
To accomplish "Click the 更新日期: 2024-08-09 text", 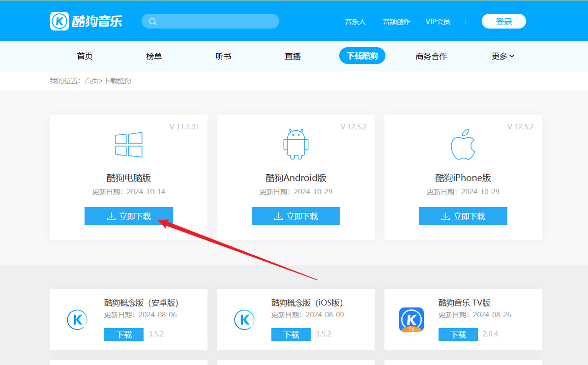I will coord(307,315).
